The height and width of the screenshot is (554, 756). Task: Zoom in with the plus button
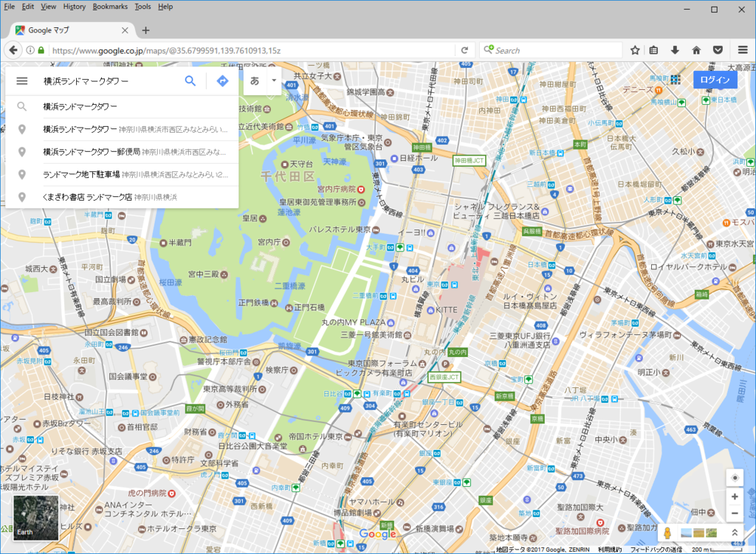735,496
